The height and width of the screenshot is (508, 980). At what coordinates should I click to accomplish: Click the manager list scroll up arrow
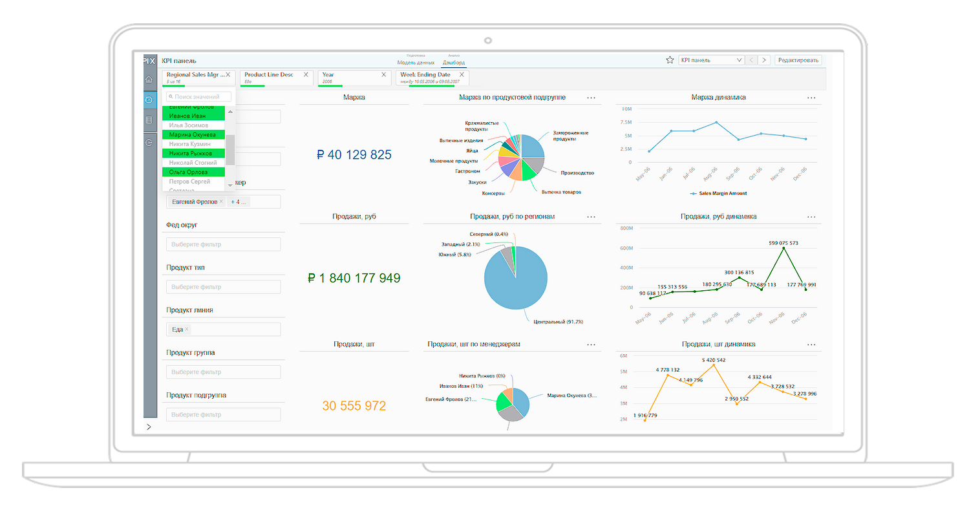pos(230,112)
